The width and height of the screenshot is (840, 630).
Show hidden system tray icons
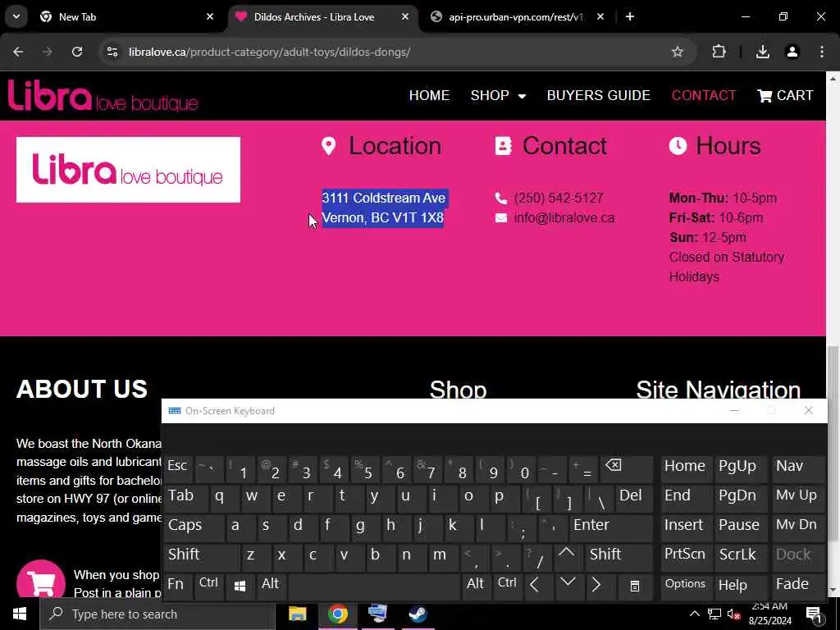click(x=694, y=614)
